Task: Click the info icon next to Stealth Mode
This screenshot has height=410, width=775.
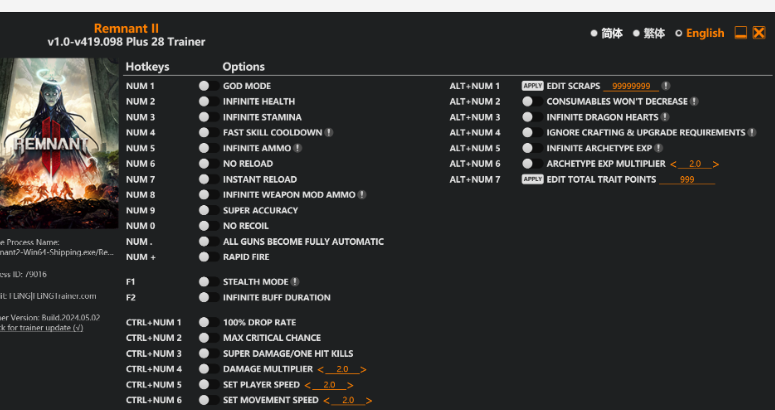Action: (295, 282)
